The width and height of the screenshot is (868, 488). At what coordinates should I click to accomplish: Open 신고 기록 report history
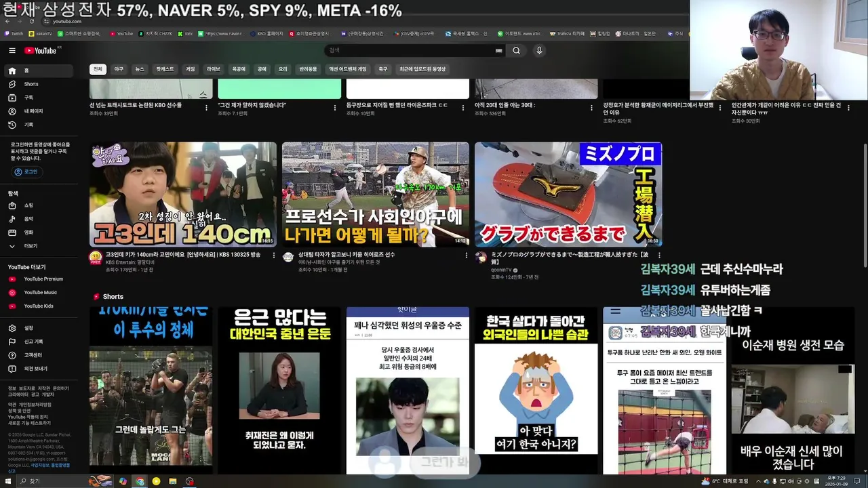(38, 342)
